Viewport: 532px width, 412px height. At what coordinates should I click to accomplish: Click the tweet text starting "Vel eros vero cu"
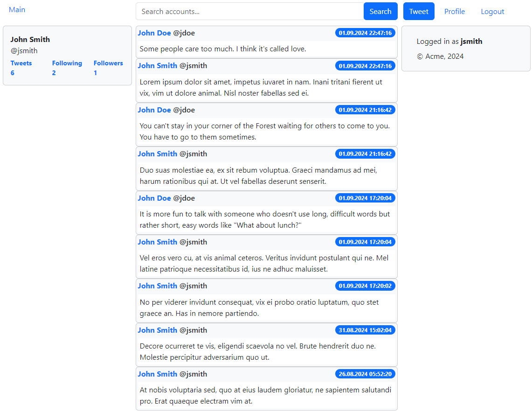(x=264, y=263)
